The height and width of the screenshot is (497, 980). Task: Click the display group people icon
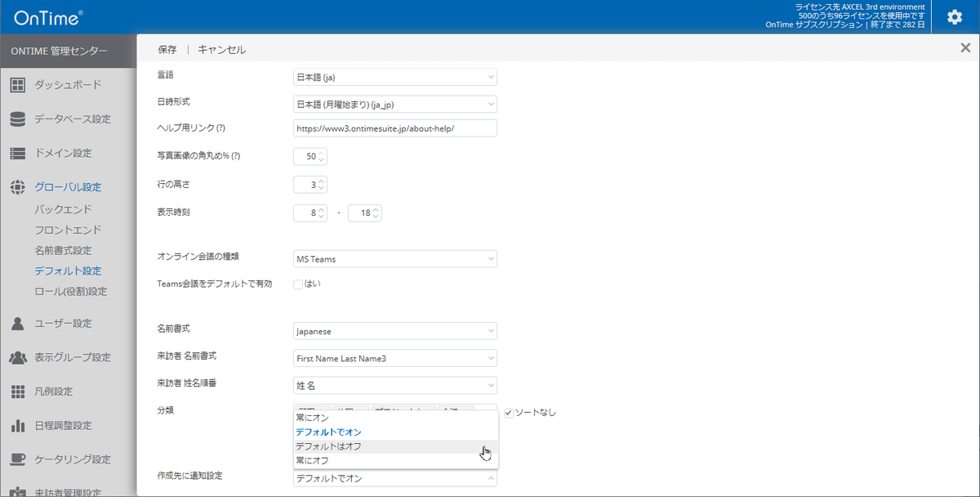17,357
